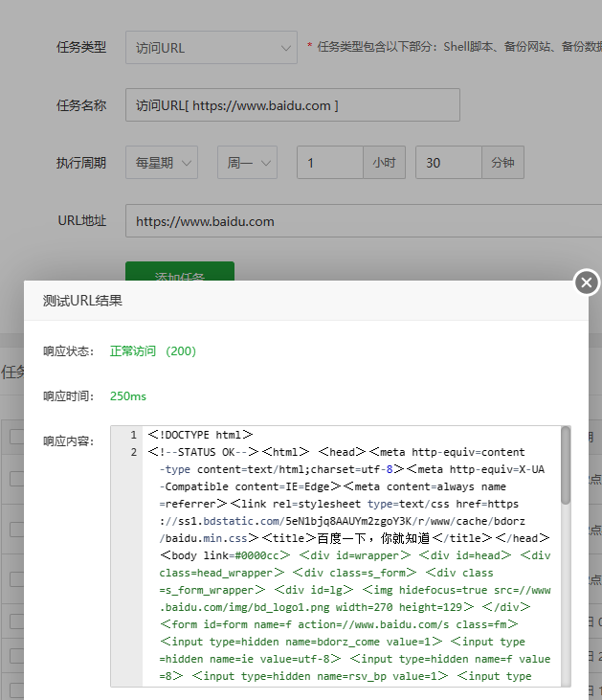
Task: Click line number 1 in the code gutter
Action: click(133, 435)
